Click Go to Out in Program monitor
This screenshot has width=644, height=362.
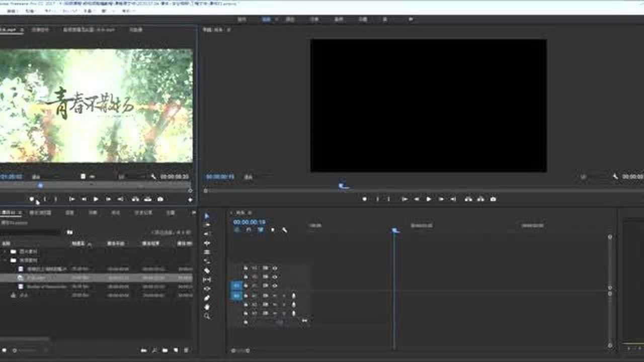pyautogui.click(x=453, y=199)
